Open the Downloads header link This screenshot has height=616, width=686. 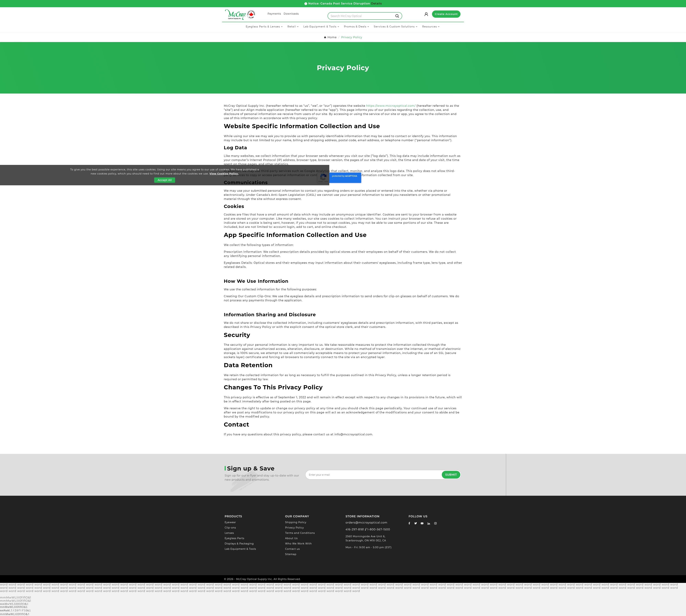click(x=291, y=14)
